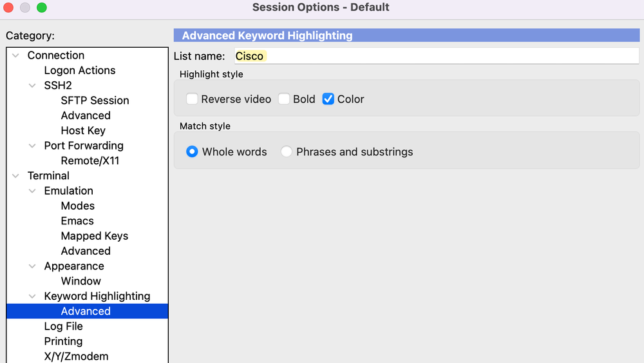Image resolution: width=644 pixels, height=363 pixels.
Task: Collapse the SSH2 category chevron
Action: (33, 86)
